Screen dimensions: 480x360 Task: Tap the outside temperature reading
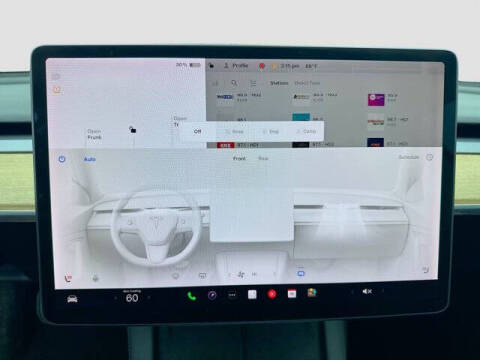pos(311,66)
